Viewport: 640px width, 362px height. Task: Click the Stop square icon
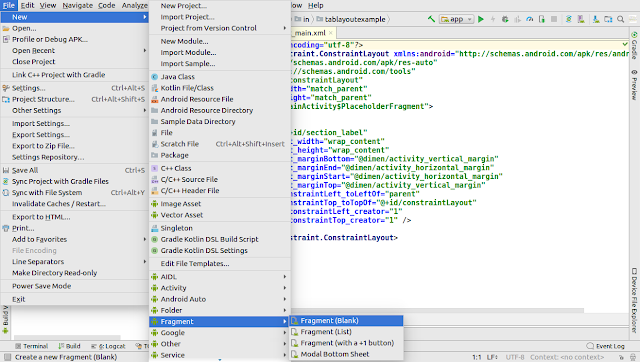click(554, 19)
